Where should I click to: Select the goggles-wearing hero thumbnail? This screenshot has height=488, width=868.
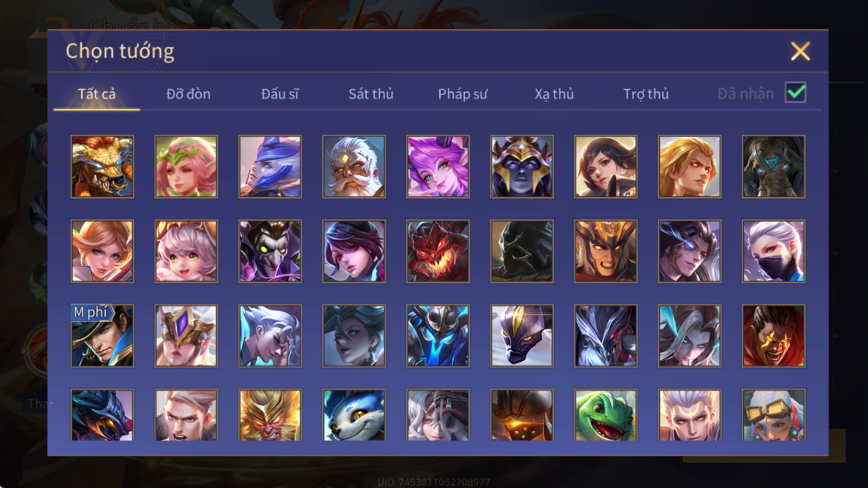click(774, 415)
